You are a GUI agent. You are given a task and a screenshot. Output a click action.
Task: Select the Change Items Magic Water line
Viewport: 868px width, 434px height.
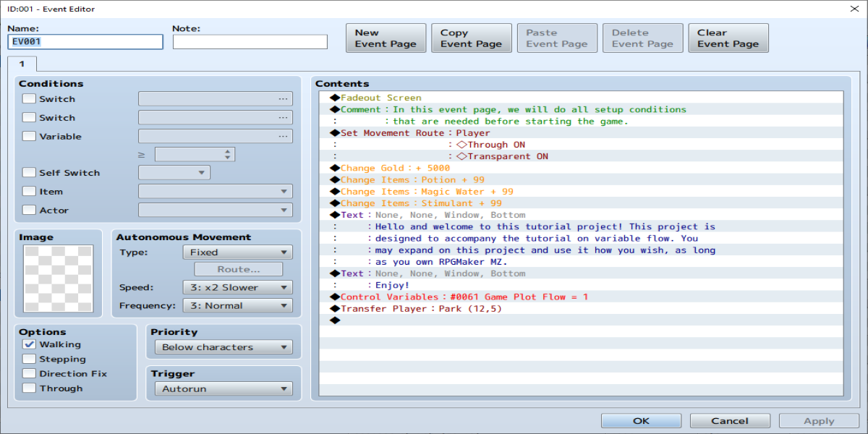tap(581, 192)
